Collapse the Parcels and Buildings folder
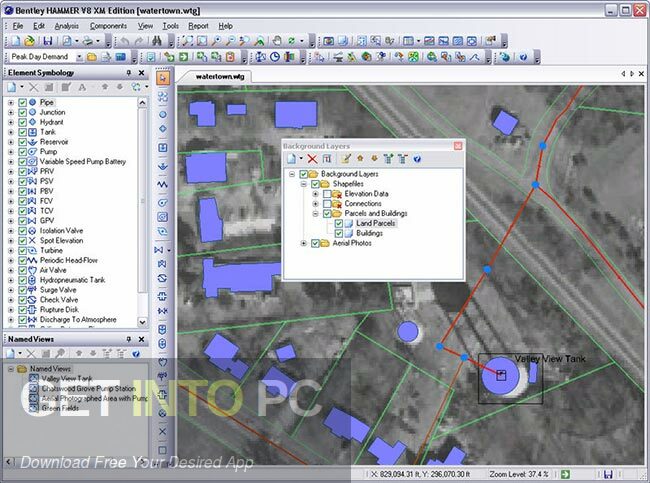Screen dimensions: 650x483 [x=315, y=214]
